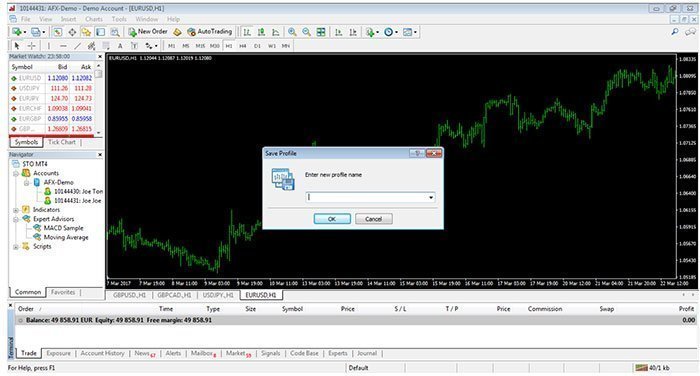Screen dimensions: 700x376
Task: Select the crosshair tool
Action: [x=31, y=46]
